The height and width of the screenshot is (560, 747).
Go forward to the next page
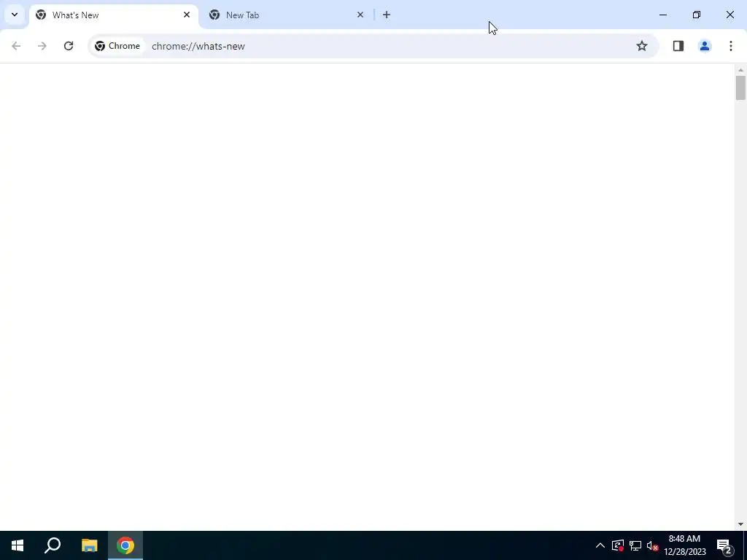coord(42,46)
